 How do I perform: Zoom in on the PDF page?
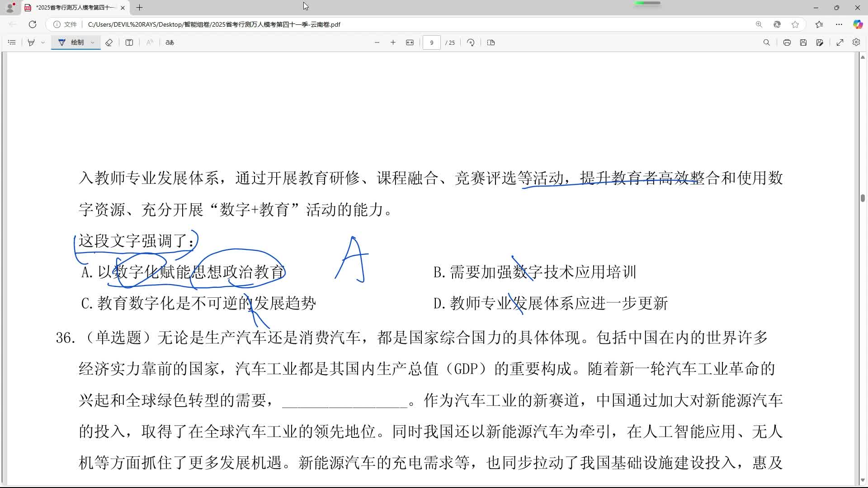pyautogui.click(x=393, y=42)
